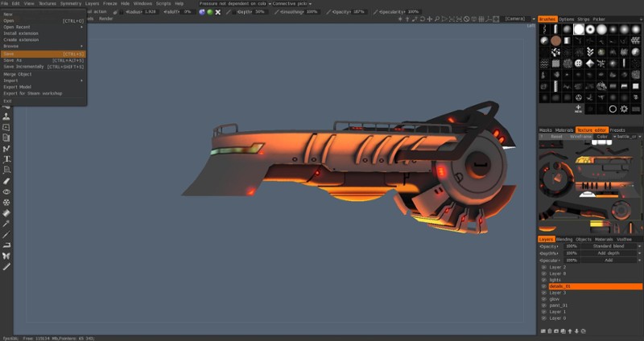Expand the Pressure not dependent dropdown
Image resolution: width=644 pixels, height=341 pixels.
235,3
